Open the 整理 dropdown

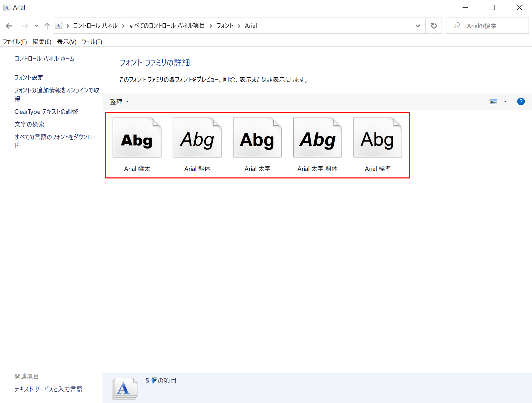click(x=119, y=102)
